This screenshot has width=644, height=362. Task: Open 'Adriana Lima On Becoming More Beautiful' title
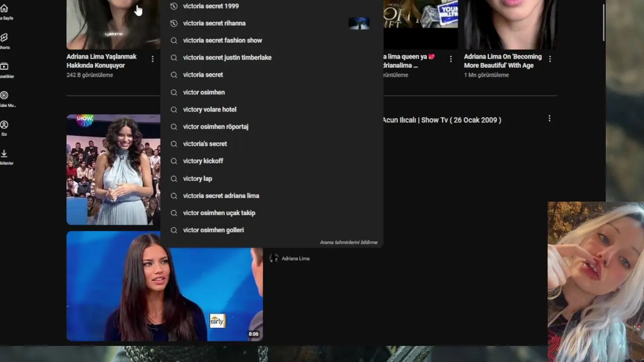503,61
